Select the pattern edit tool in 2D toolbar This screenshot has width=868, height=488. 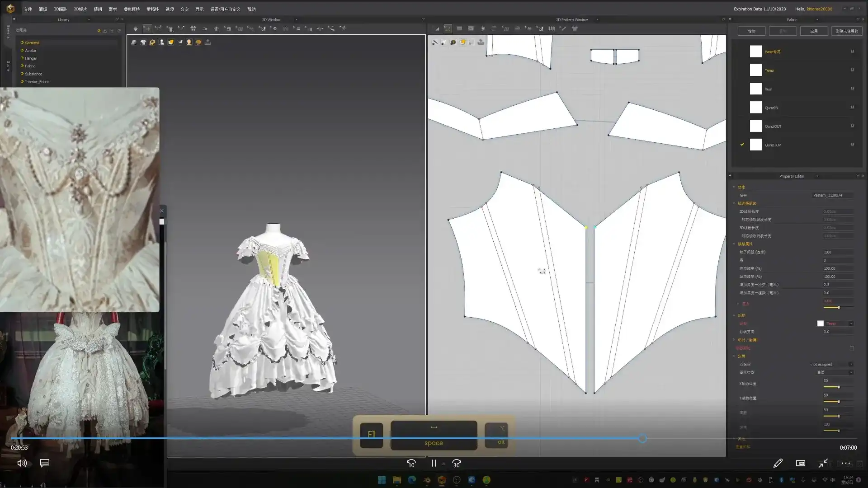(448, 28)
